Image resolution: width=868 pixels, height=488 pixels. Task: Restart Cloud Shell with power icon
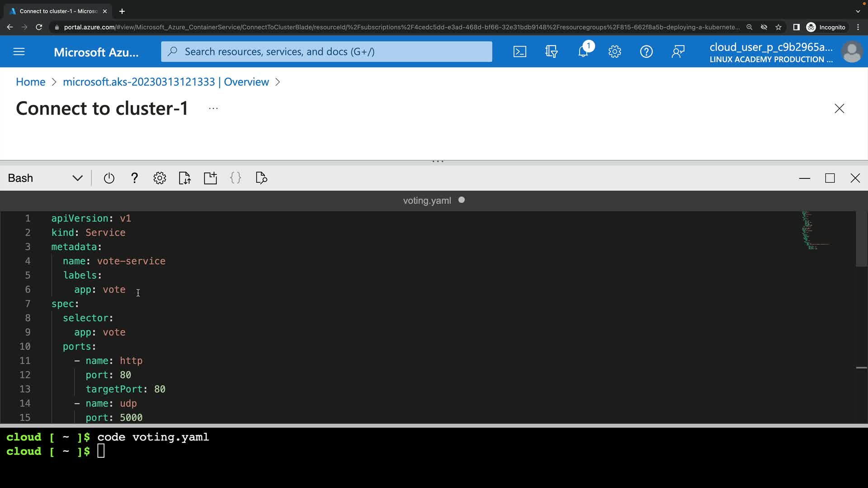click(109, 178)
